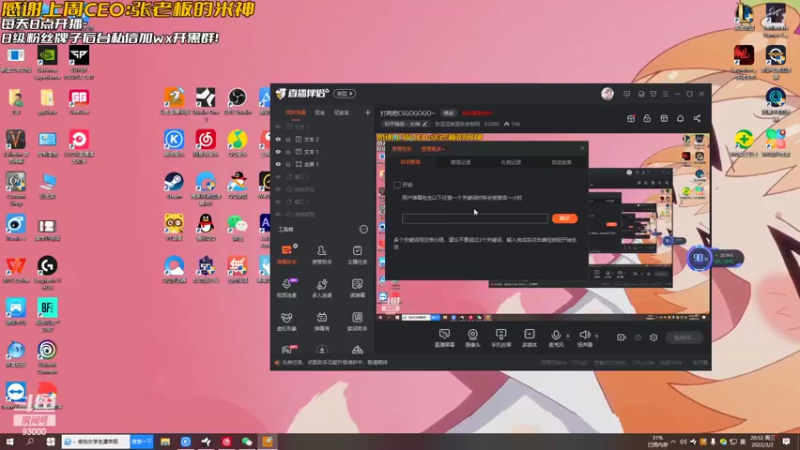
Task: Open settings gear in 直播伴侣 bottom bar
Action: pos(654,337)
